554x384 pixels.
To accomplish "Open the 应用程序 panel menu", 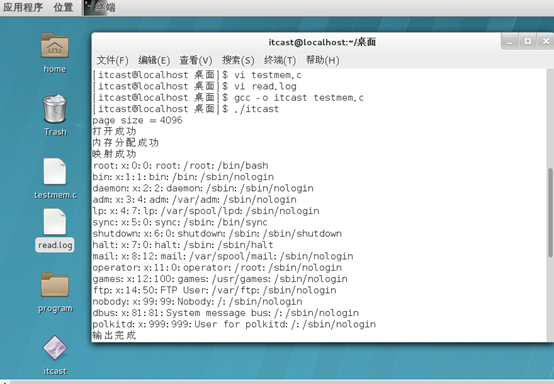I will pyautogui.click(x=23, y=7).
